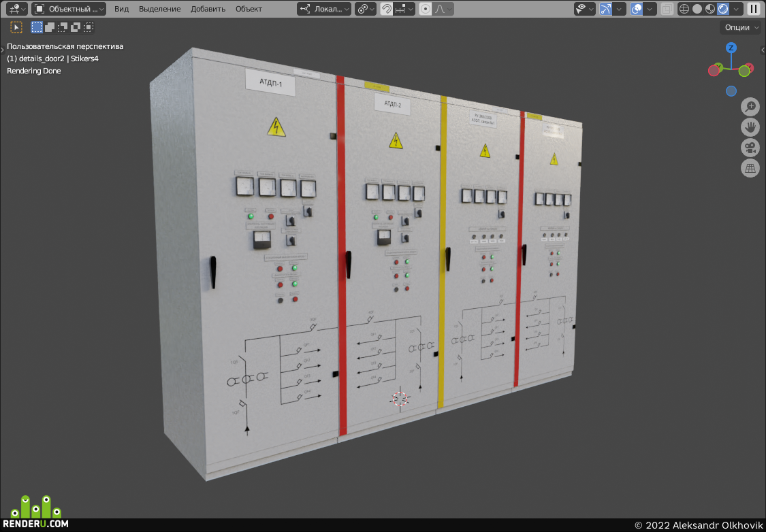Screen dimensions: 766x532
Task: Open the Локал transform orientation dropdown
Action: tap(324, 9)
